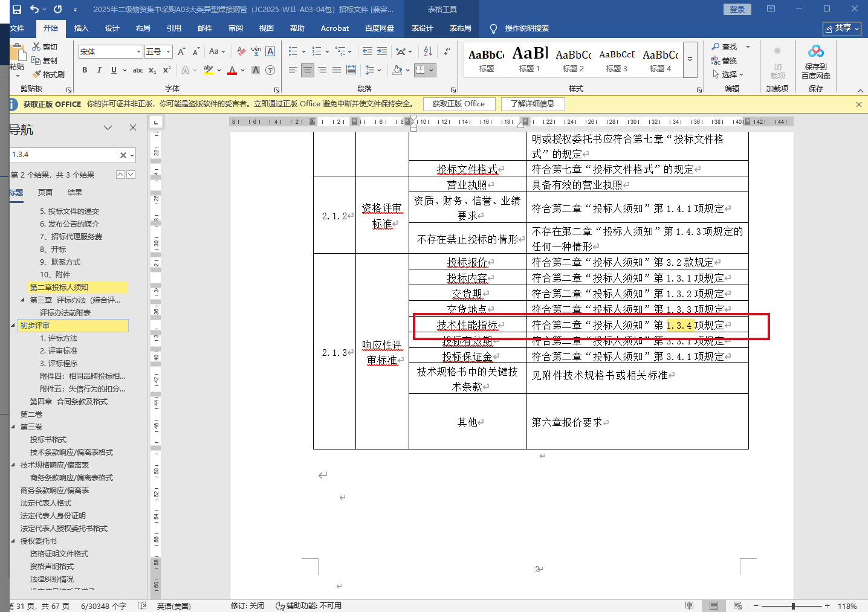Save to Baidu Netdisk (保存到百度网盘)
This screenshot has height=612, width=868.
[x=815, y=63]
